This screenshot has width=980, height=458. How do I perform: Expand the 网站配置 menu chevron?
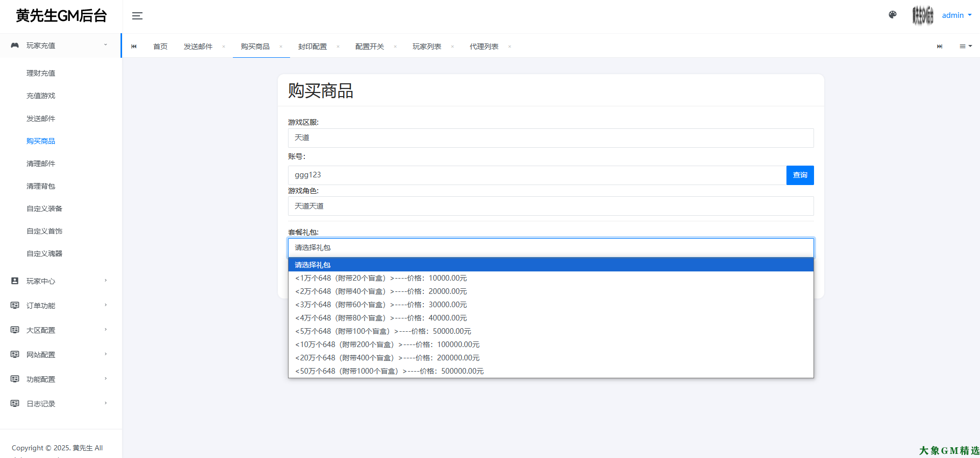106,354
